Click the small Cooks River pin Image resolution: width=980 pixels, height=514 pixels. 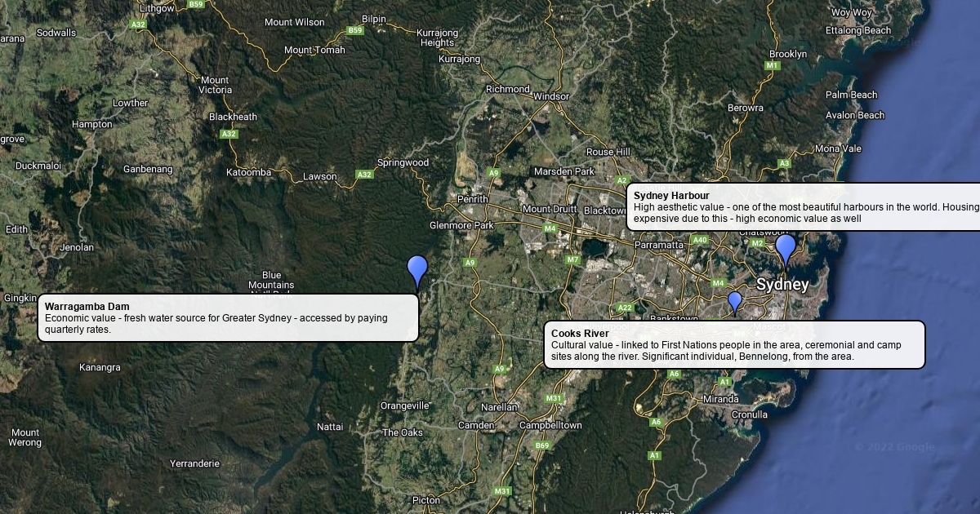point(734,302)
